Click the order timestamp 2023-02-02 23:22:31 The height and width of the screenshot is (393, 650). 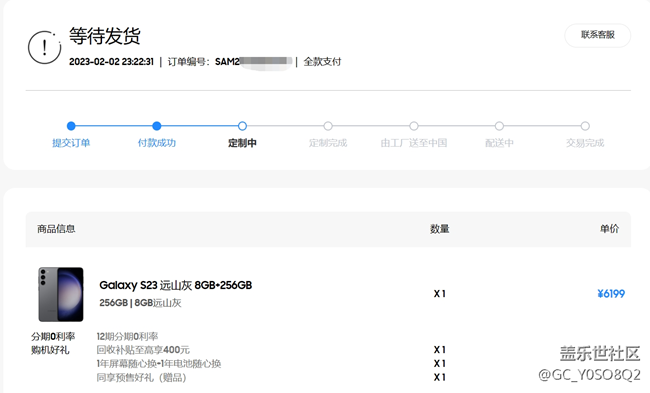pyautogui.click(x=111, y=62)
